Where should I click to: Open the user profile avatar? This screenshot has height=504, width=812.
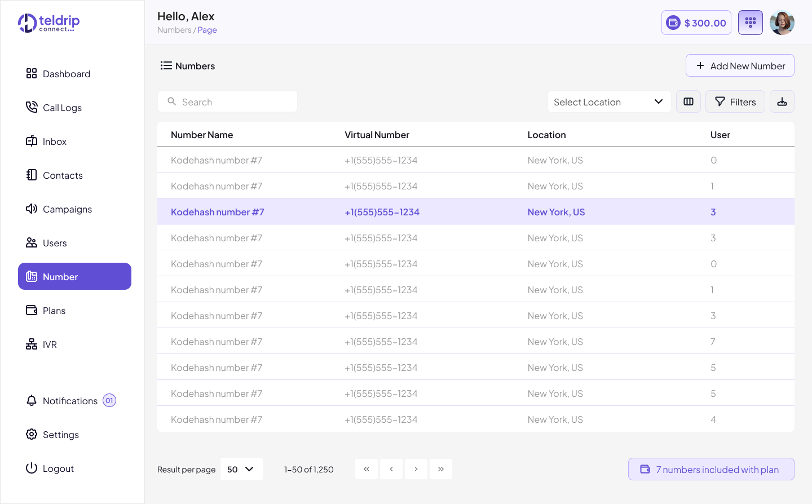tap(782, 23)
